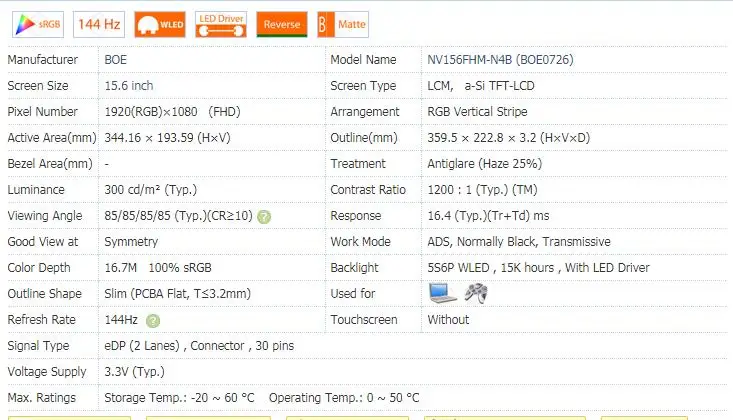Click the game controller icon in Used for

pyautogui.click(x=476, y=293)
